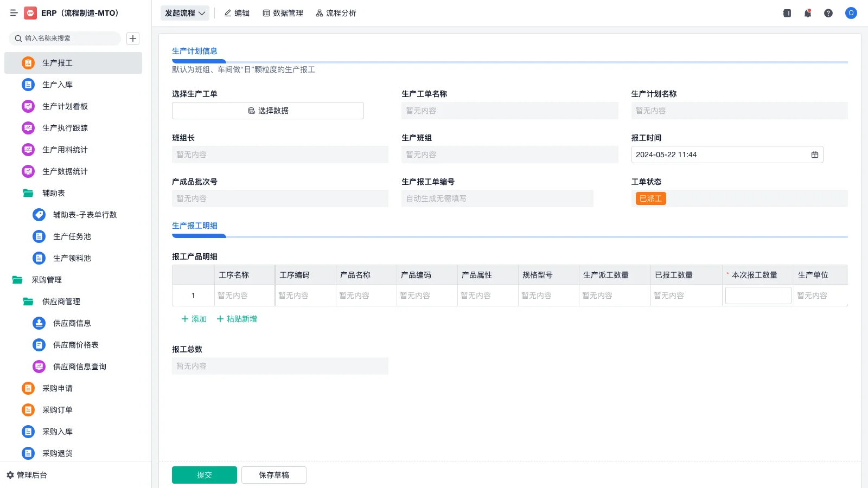
Task: Click the 报工总数 field
Action: (280, 366)
